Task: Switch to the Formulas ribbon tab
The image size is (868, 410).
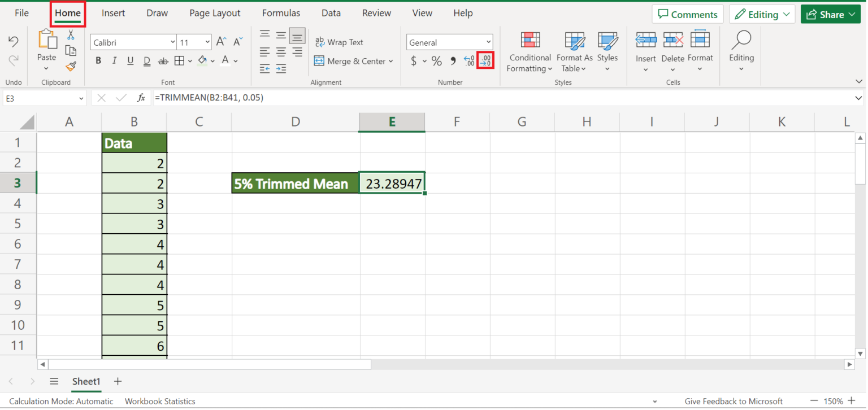Action: click(281, 12)
